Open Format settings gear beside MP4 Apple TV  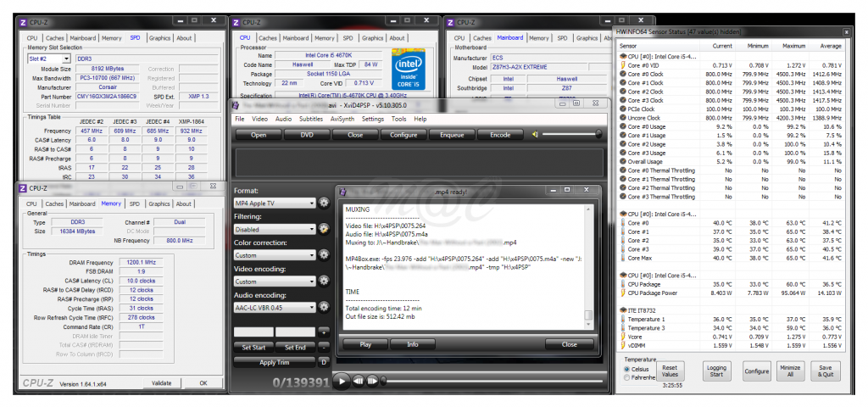[323, 203]
